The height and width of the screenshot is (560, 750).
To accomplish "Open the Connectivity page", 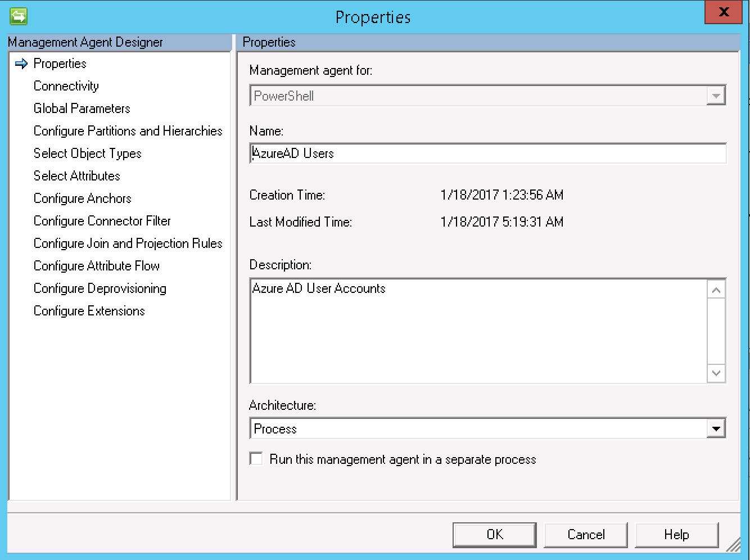I will point(66,86).
